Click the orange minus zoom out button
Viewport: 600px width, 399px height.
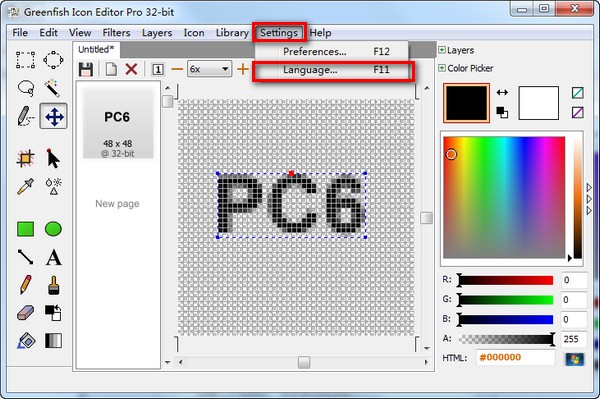pos(177,69)
